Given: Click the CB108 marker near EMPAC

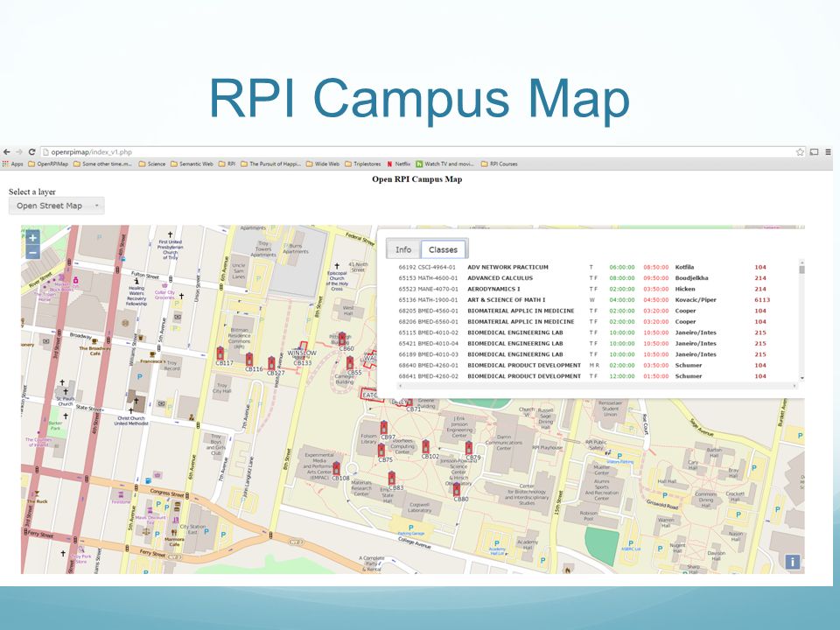Looking at the screenshot, I should tap(336, 468).
